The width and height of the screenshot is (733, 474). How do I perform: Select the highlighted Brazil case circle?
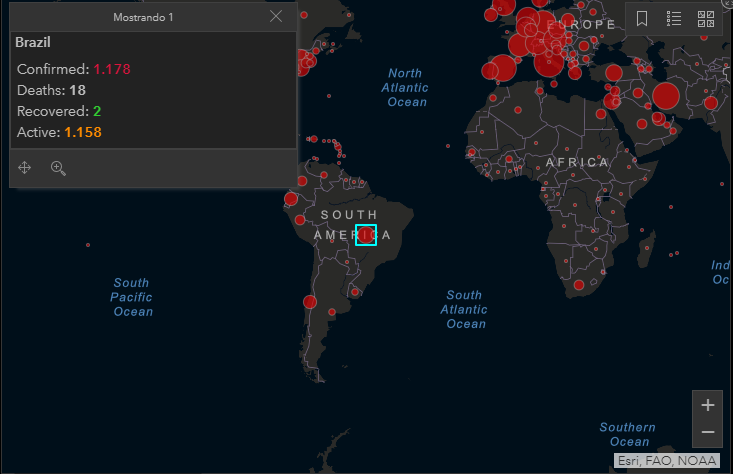(366, 235)
